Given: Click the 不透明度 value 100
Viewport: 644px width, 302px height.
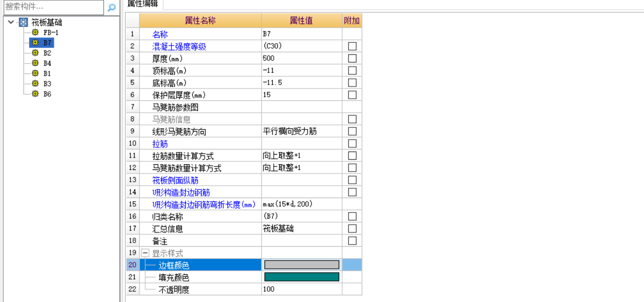Looking at the screenshot, I should click(302, 289).
